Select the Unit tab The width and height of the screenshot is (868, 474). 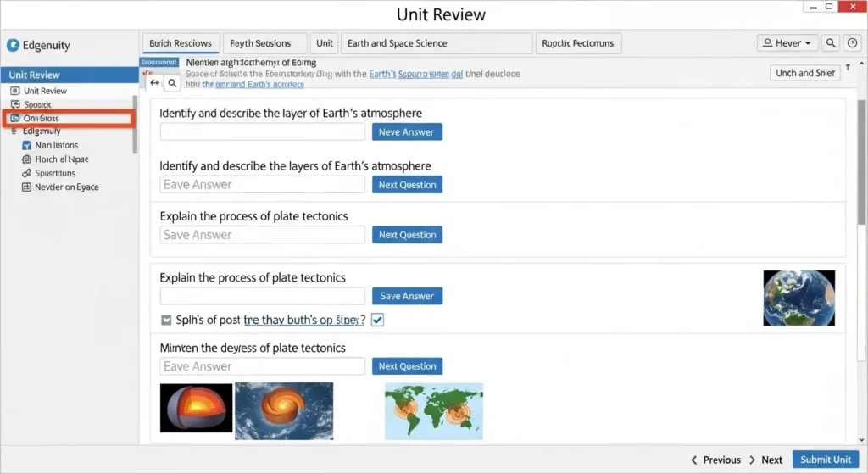(325, 43)
